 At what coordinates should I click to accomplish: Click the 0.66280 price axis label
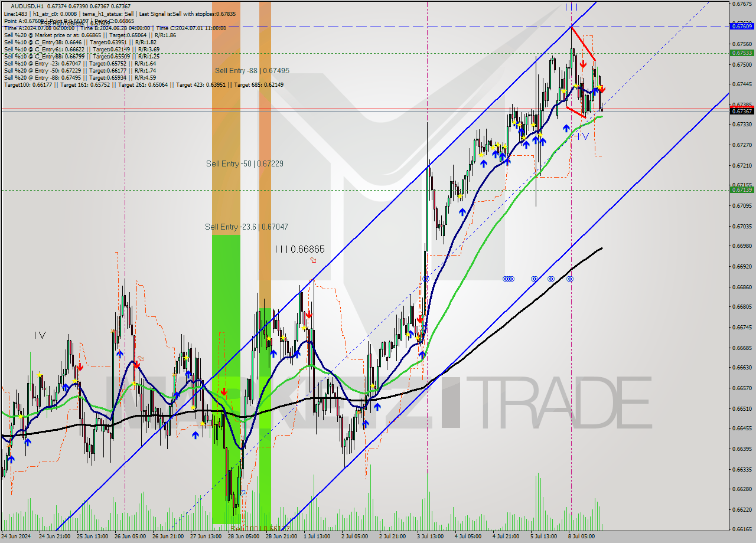pos(742,489)
